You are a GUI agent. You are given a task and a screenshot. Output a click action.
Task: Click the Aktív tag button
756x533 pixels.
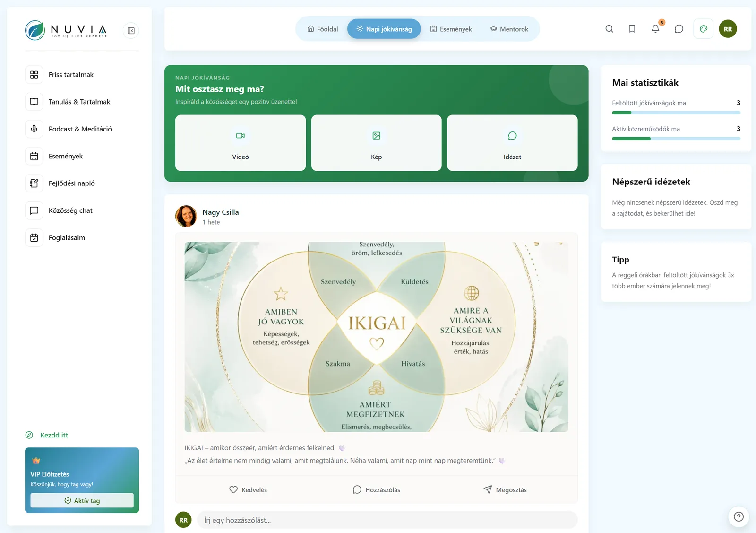82,500
